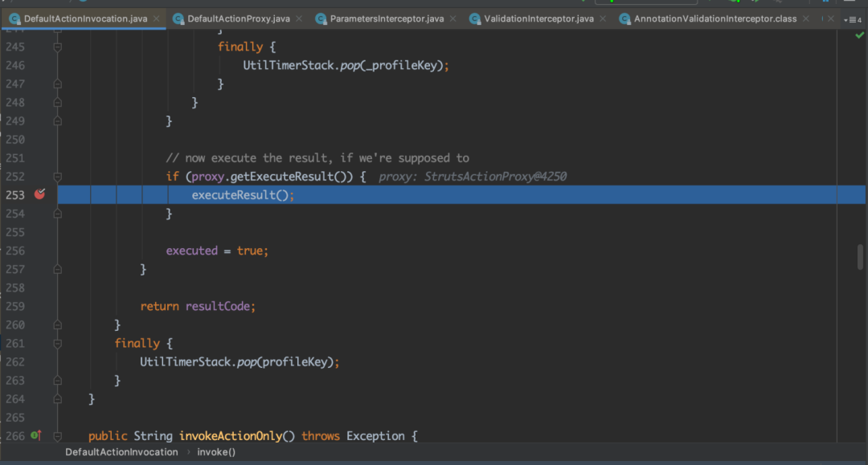Close the DefaultActionInvocation.java tab

coord(157,18)
